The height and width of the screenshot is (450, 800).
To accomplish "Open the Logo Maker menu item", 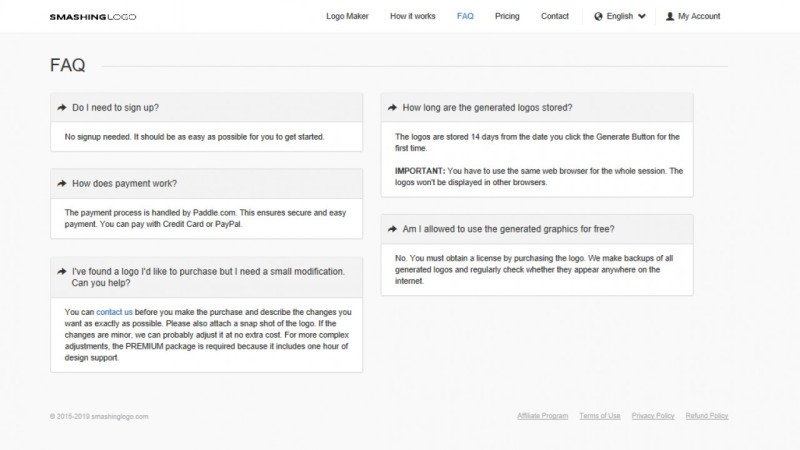I will 347,17.
